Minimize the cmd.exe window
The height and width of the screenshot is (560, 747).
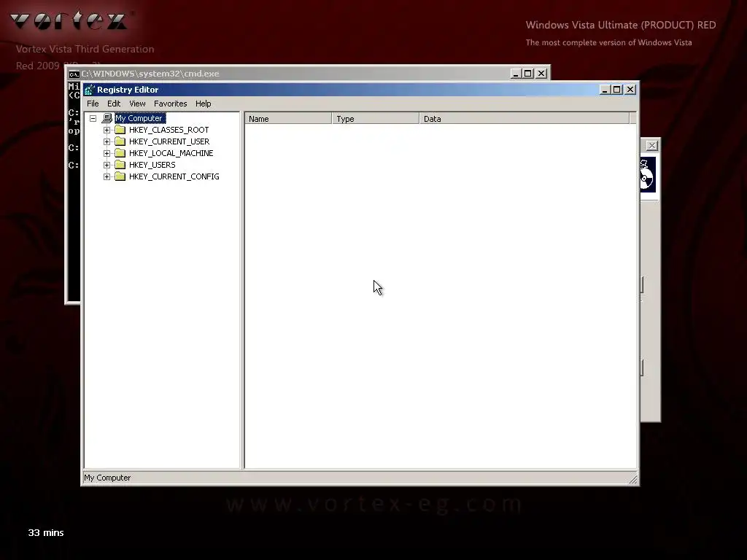click(516, 74)
